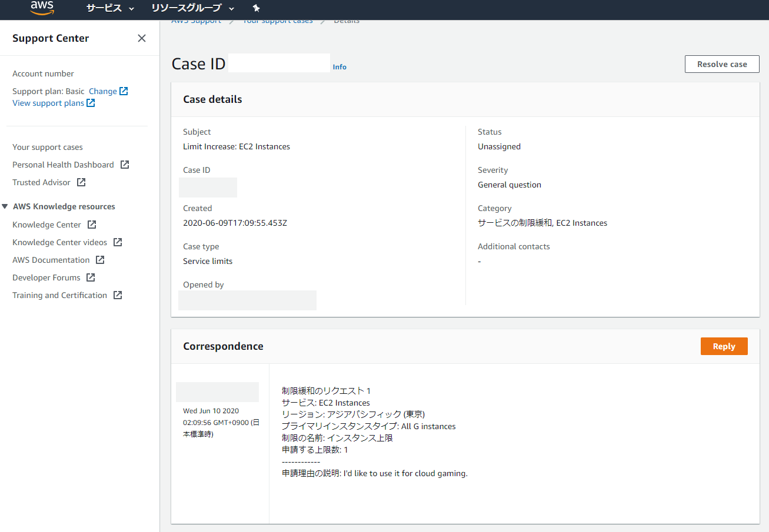Viewport: 769px width, 532px height.
Task: Click the AWS logo home icon
Action: 42,8
